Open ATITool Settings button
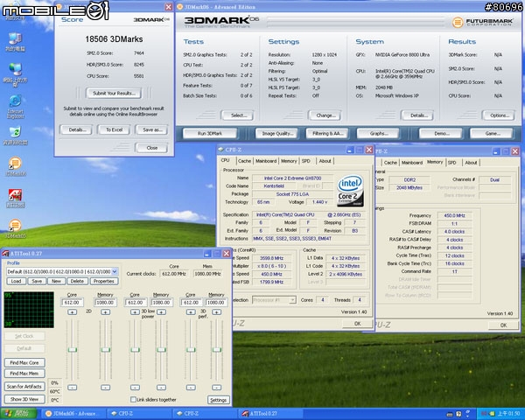Viewport: 525px width, 420px height. 218,400
